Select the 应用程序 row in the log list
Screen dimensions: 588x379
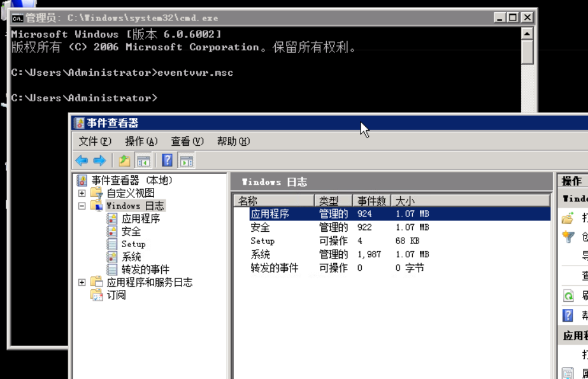[392, 213]
